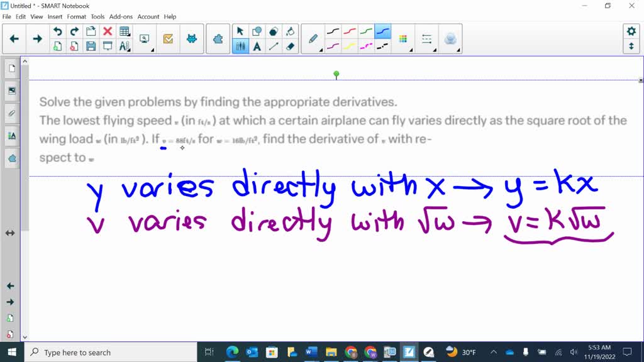Activate the Line tool
Screen dimensions: 644x362
pos(272,46)
